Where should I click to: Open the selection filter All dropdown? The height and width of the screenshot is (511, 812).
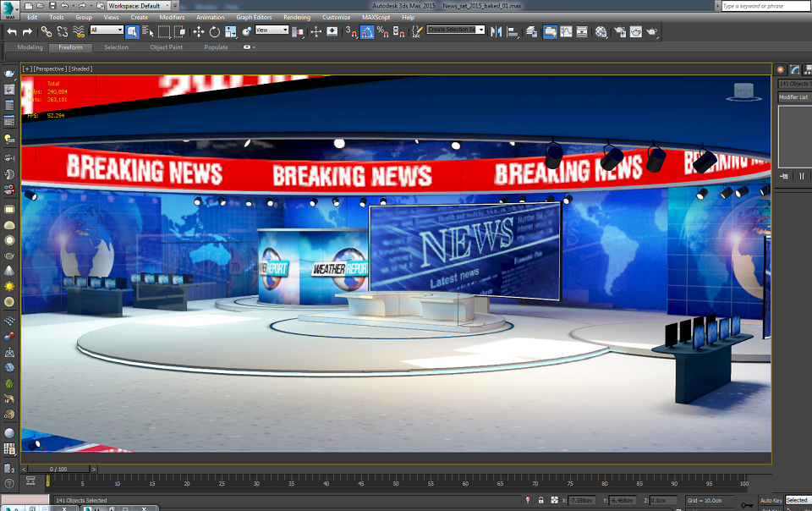click(x=107, y=30)
